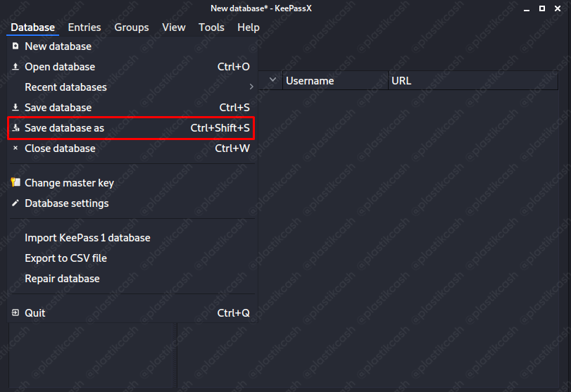Open the Help menu
Screen dimensions: 571x392
point(249,27)
